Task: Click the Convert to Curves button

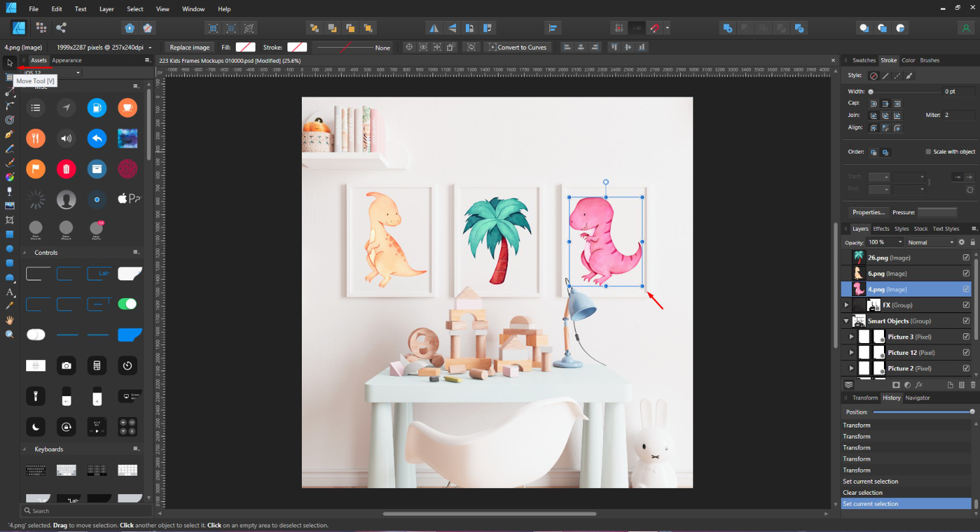Action: [516, 47]
